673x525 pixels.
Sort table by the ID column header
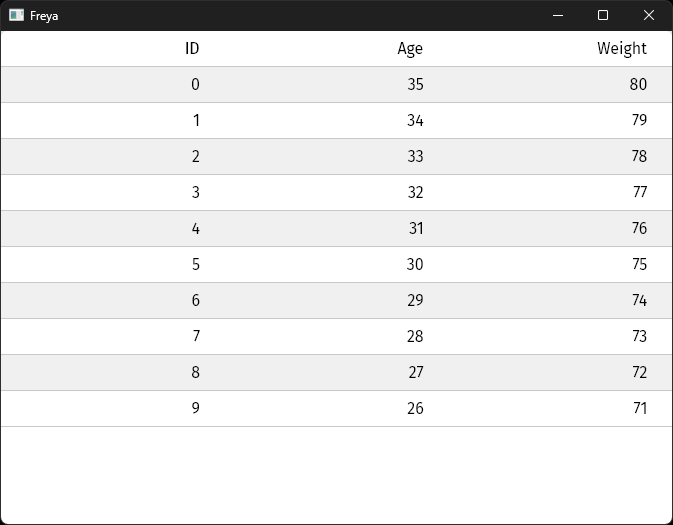click(192, 48)
